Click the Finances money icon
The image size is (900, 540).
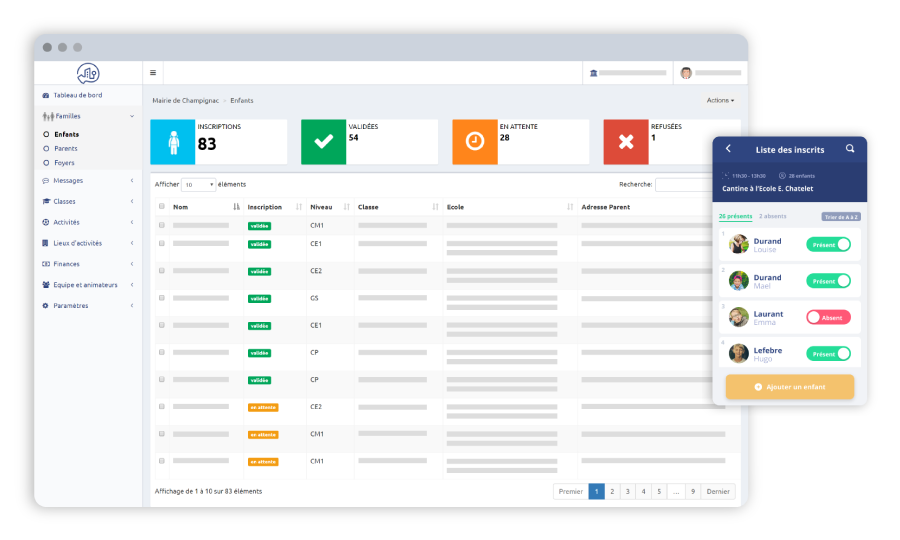point(46,264)
